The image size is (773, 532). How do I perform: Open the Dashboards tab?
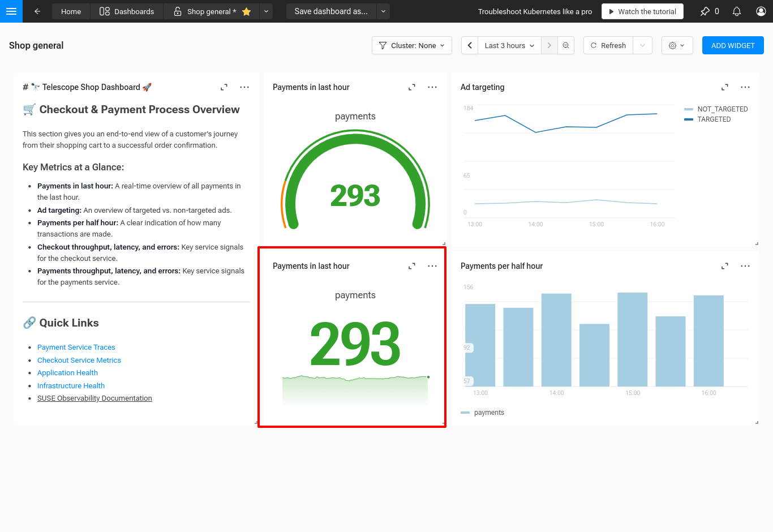127,11
